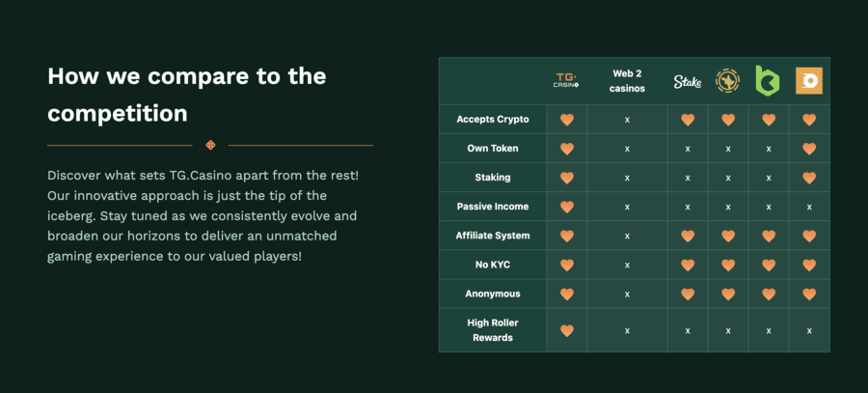
Task: Click the Discover what sets TG.Casino apart paragraph
Action: click(203, 216)
